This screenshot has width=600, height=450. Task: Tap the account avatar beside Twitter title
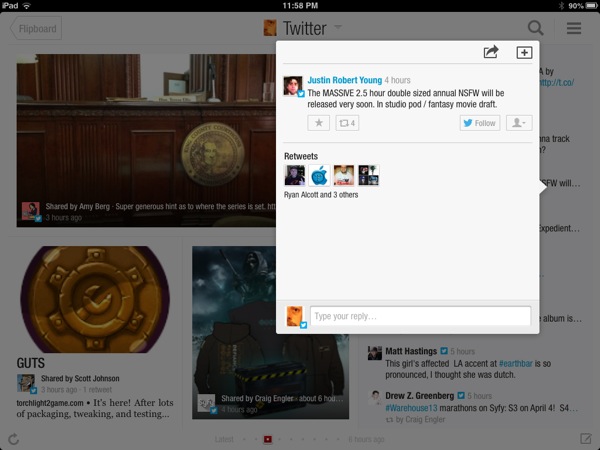(x=270, y=28)
